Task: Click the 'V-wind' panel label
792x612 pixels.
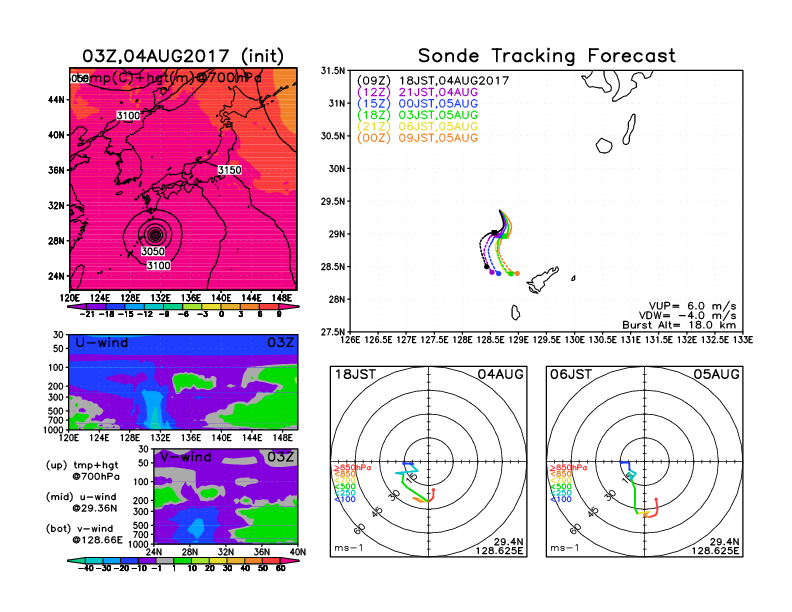Action: [185, 457]
